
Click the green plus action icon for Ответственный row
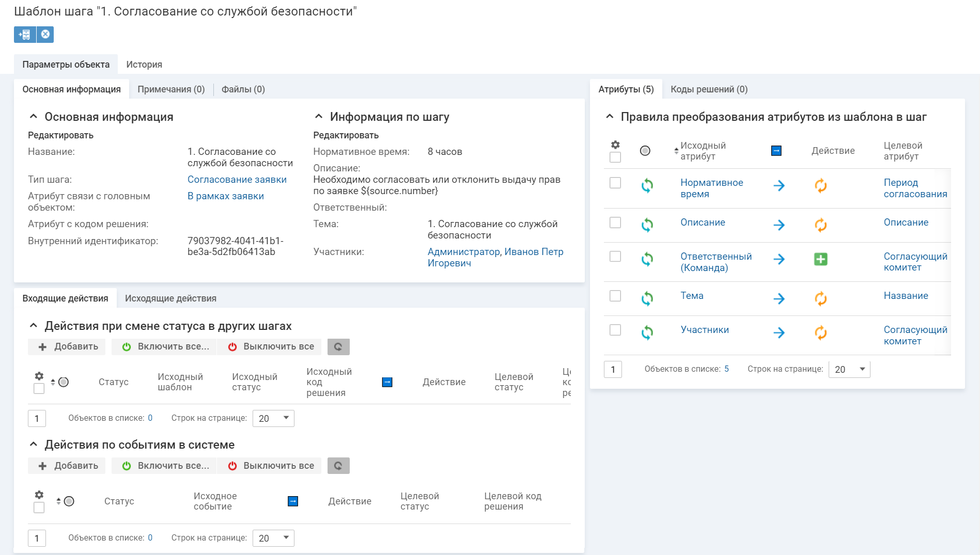820,259
